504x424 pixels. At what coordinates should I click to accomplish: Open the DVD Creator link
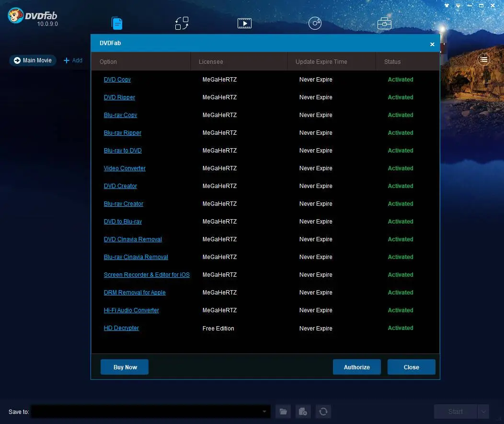pyautogui.click(x=120, y=186)
